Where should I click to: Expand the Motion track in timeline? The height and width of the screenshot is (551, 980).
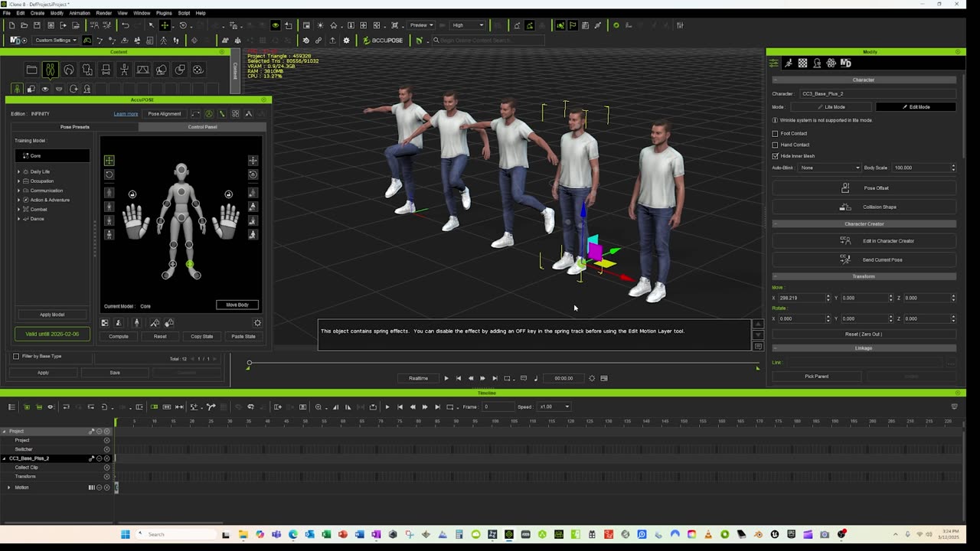9,487
